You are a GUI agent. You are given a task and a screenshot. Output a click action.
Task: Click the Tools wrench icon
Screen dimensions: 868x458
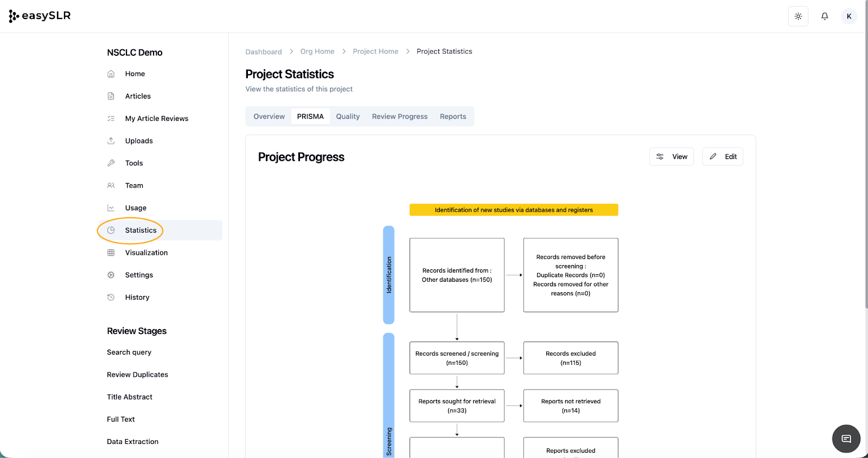[x=111, y=163]
